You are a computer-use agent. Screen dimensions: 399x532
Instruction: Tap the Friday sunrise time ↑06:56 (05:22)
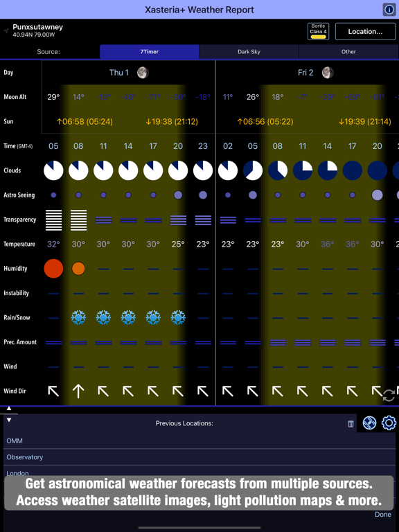coord(265,121)
